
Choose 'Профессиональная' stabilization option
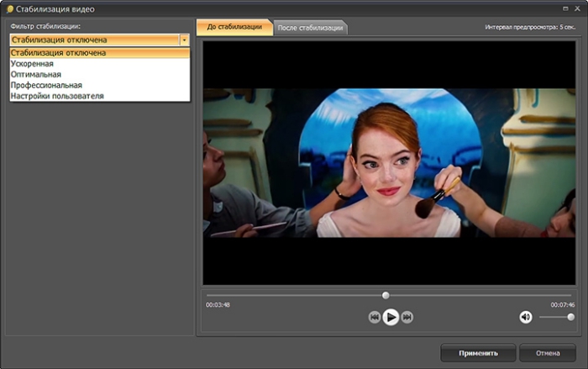pyautogui.click(x=100, y=85)
